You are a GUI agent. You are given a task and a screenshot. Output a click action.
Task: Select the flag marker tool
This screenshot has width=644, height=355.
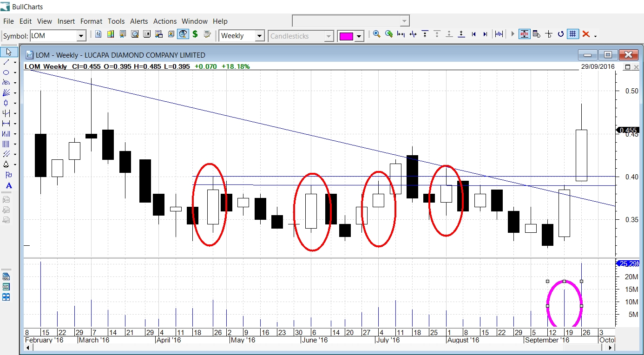(x=8, y=175)
